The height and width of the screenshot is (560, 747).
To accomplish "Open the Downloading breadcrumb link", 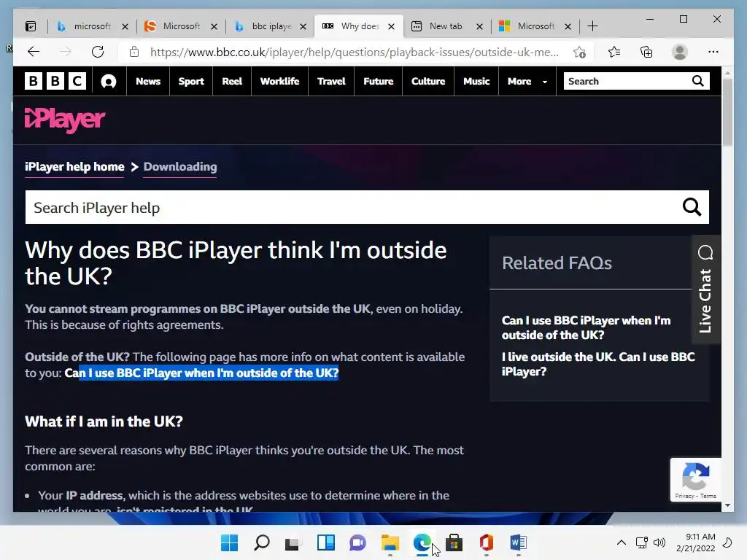I will [180, 167].
